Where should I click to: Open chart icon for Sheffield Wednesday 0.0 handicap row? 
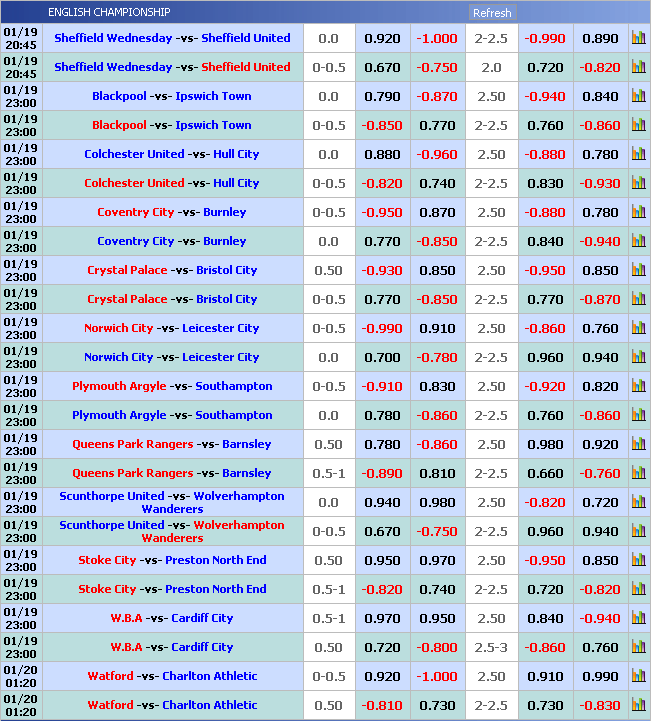638,39
